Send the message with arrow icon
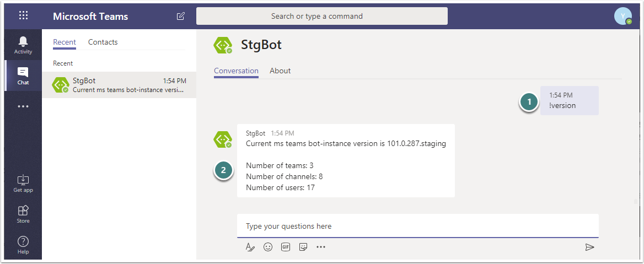The image size is (644, 264). (x=589, y=247)
